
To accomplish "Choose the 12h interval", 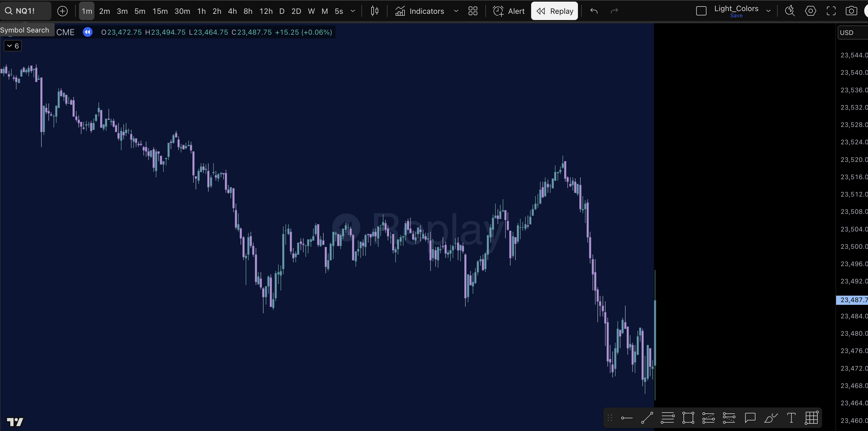I will [266, 11].
